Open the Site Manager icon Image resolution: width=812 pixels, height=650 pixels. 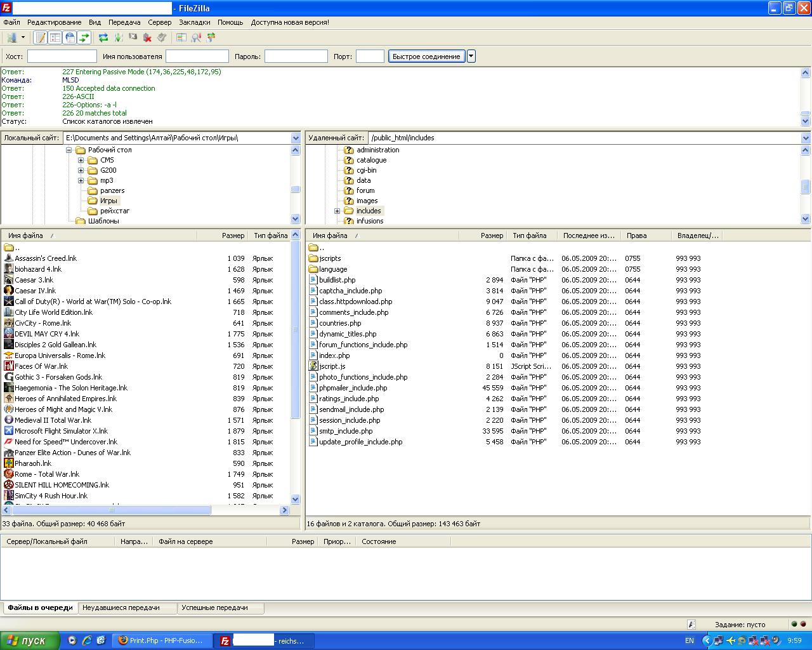tap(11, 37)
